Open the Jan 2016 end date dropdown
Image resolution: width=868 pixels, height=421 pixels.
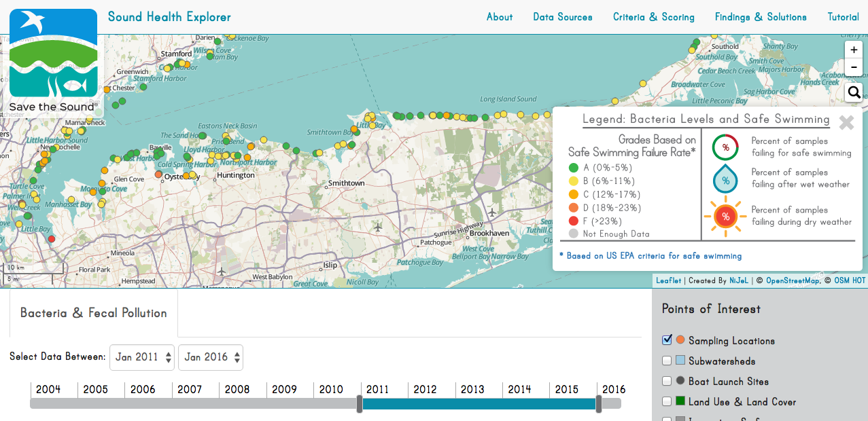pos(211,357)
